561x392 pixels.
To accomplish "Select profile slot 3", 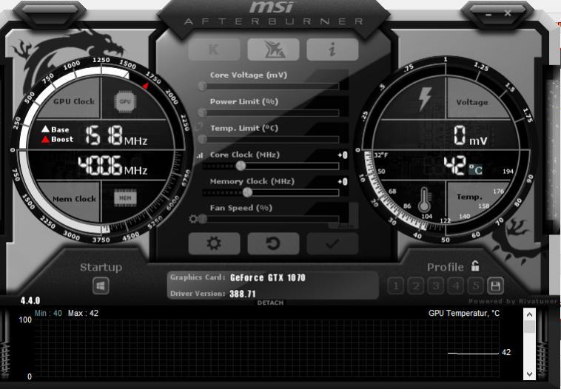I will (436, 285).
